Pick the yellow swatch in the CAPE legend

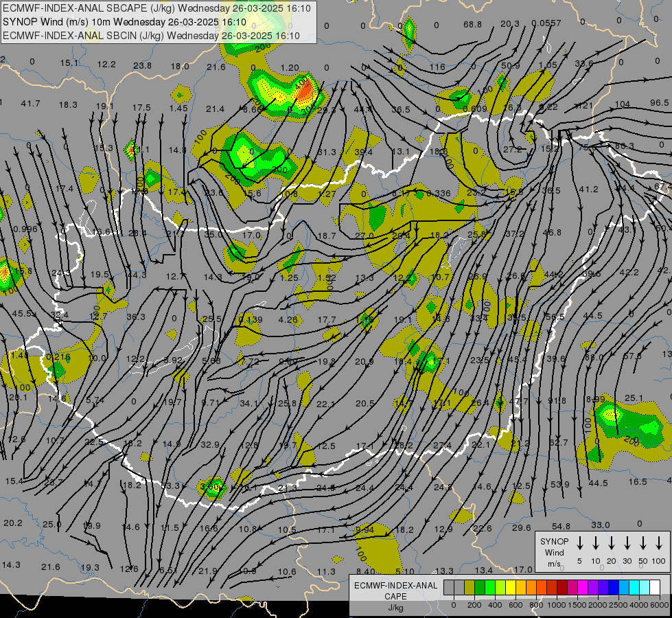[511, 588]
